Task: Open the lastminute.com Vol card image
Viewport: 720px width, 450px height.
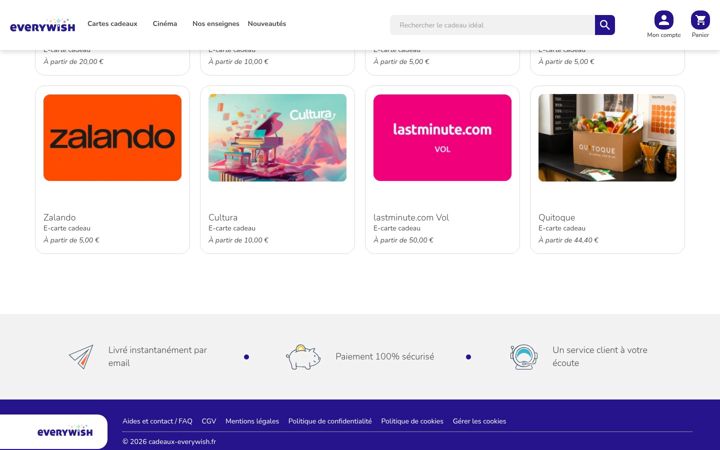Action: [442, 138]
